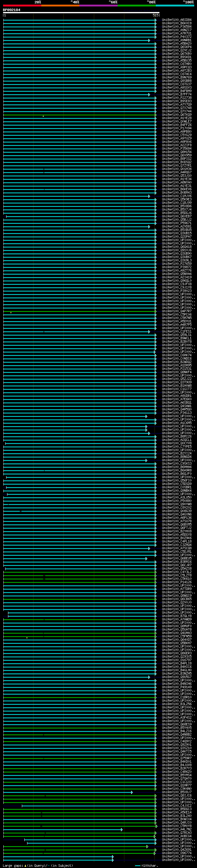
Task: Select the UniRef100_Q8H154 label
Action: coord(176,152)
